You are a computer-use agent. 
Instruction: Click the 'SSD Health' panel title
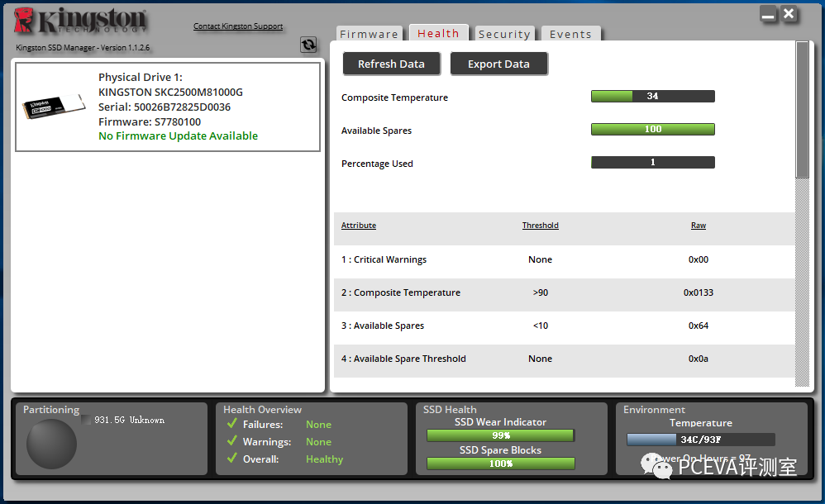450,409
